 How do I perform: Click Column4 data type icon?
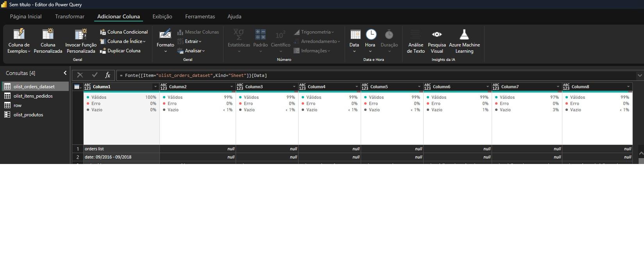[302, 87]
